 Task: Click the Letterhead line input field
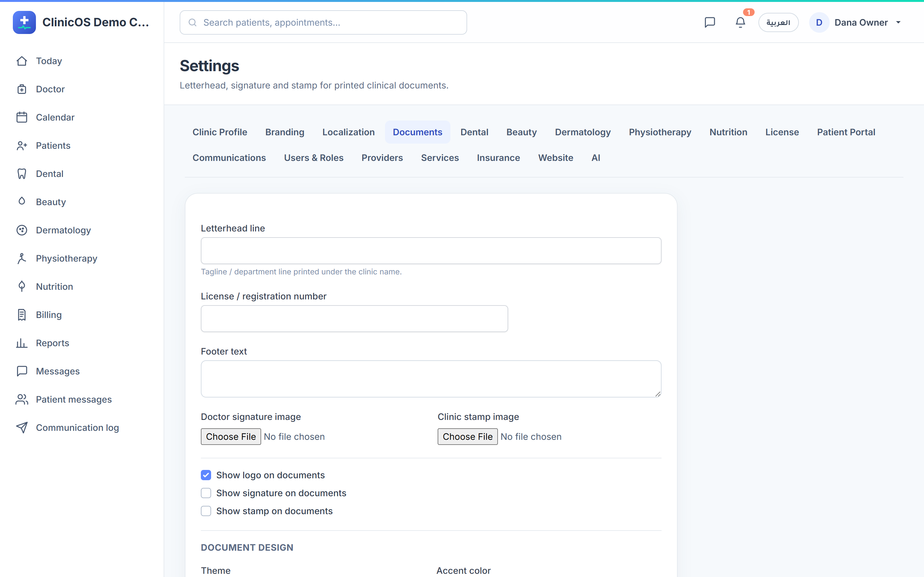point(431,251)
